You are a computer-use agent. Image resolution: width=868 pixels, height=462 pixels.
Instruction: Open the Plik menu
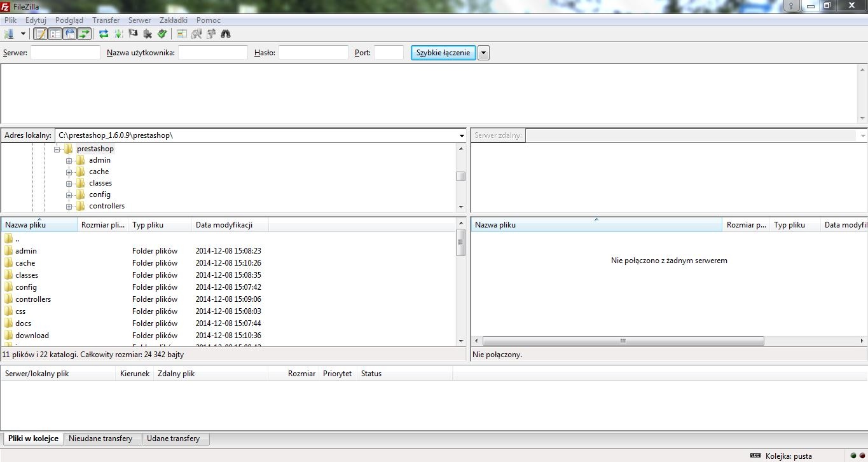point(10,20)
